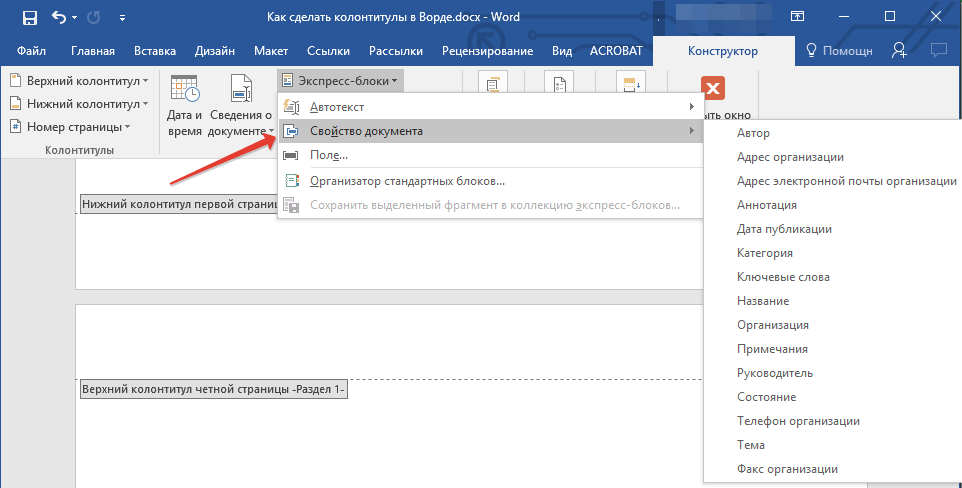The width and height of the screenshot is (962, 488).
Task: Toggle the Экспресс-блоки dropdown button
Action: pyautogui.click(x=341, y=80)
